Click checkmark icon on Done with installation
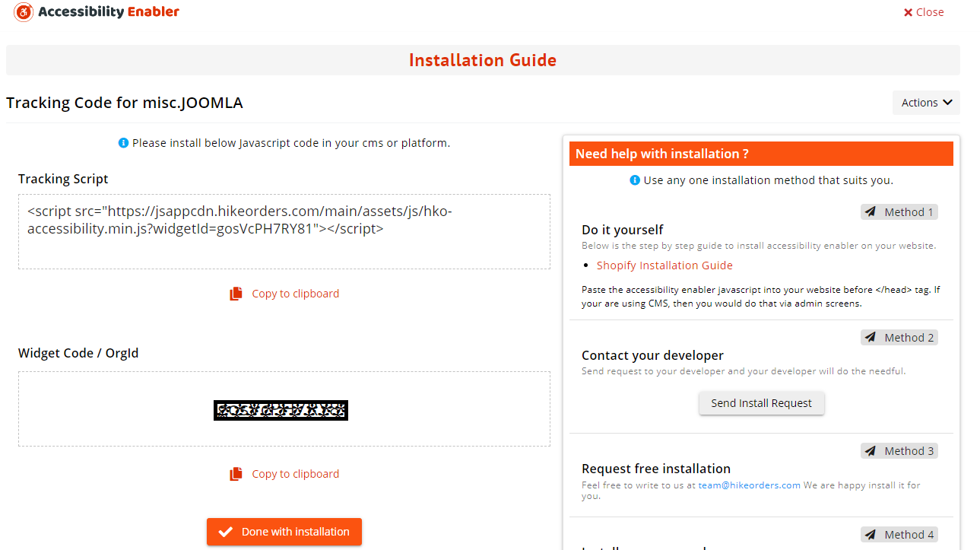This screenshot has width=980, height=550. click(225, 533)
